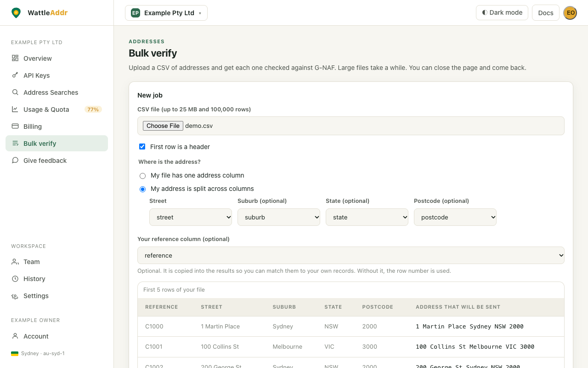Open the Example Pty Ltd workspace switcher

[166, 13]
